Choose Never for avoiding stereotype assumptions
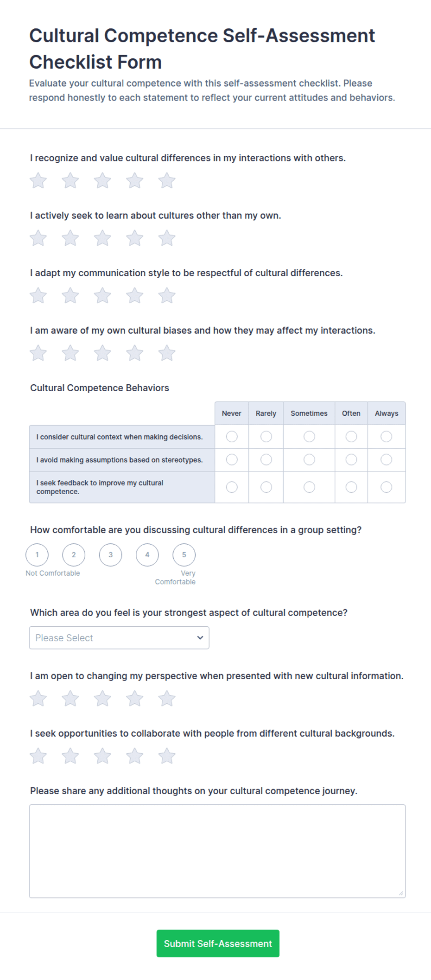Screen dimensions: 431x980 tap(232, 460)
